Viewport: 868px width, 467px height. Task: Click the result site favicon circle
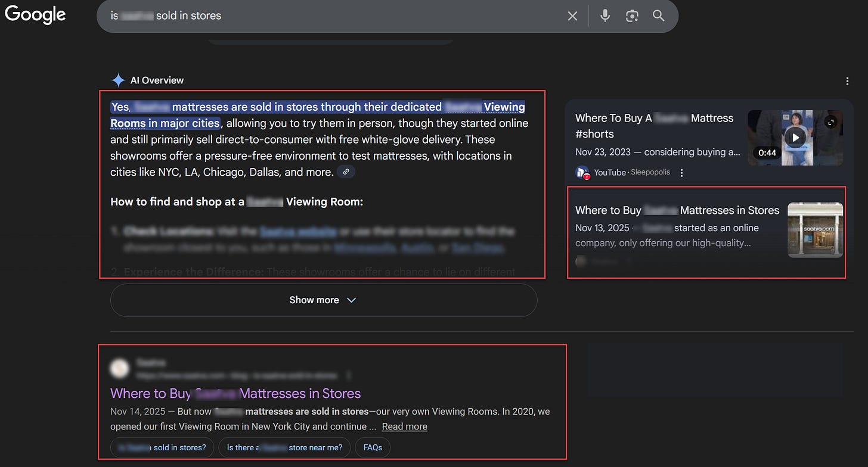(120, 369)
